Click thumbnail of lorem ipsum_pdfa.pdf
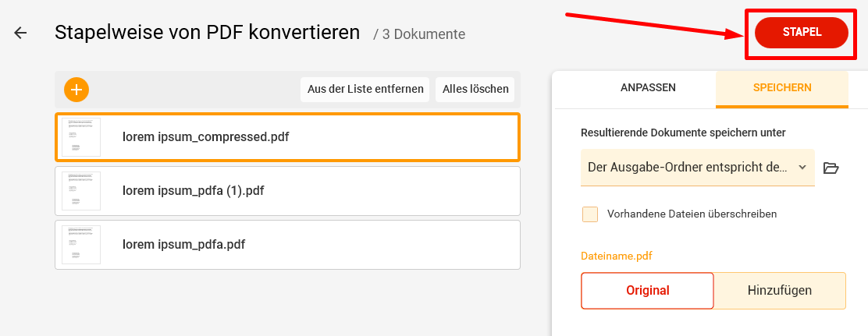Screen dimensions: 868x336 point(81,245)
